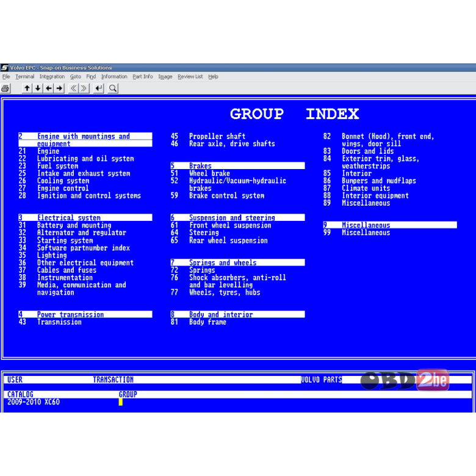Click the Snap-on logo in title bar

tap(4, 67)
